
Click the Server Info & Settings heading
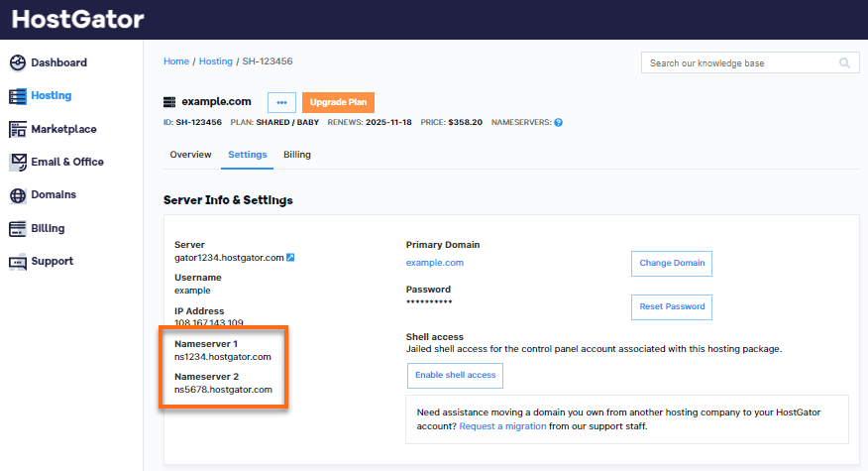(228, 200)
